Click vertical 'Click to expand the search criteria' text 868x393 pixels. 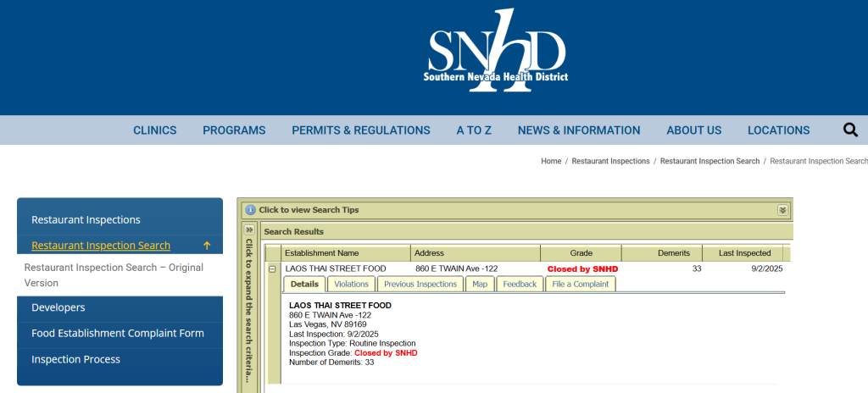(250, 311)
